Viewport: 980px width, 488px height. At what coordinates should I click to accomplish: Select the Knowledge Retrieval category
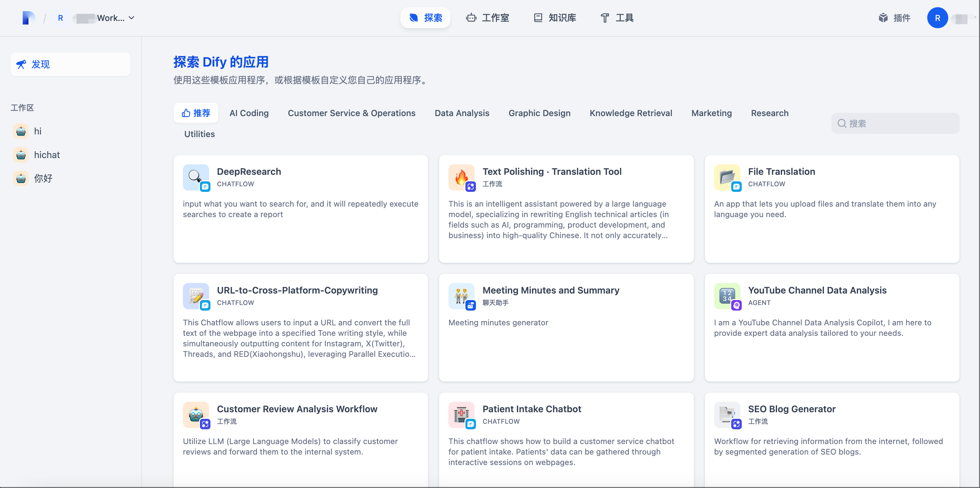tap(631, 113)
